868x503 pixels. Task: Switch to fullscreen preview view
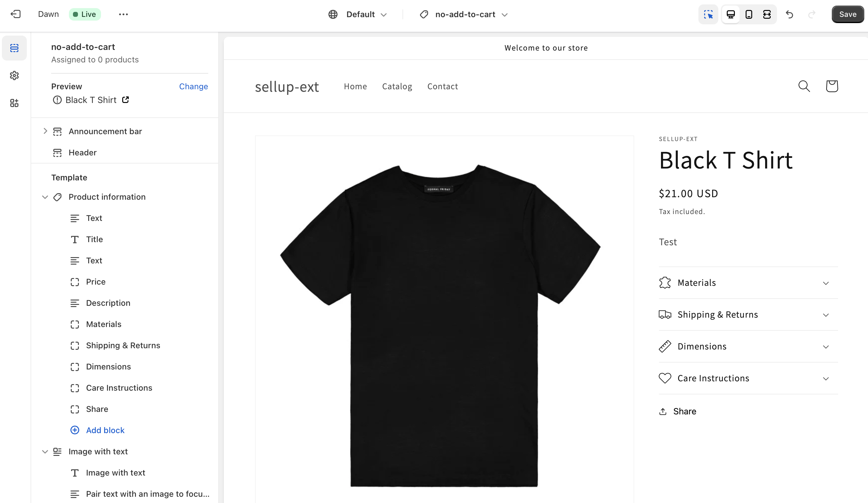click(767, 14)
